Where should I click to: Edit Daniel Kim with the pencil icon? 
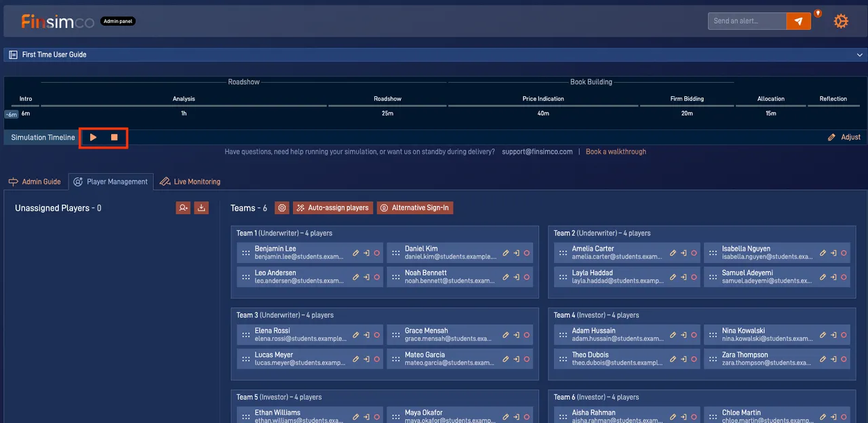[x=505, y=253]
